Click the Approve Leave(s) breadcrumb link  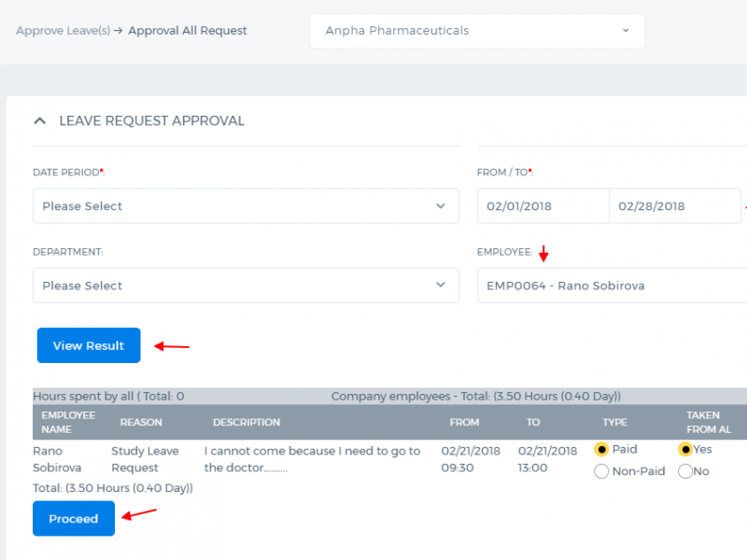point(63,31)
